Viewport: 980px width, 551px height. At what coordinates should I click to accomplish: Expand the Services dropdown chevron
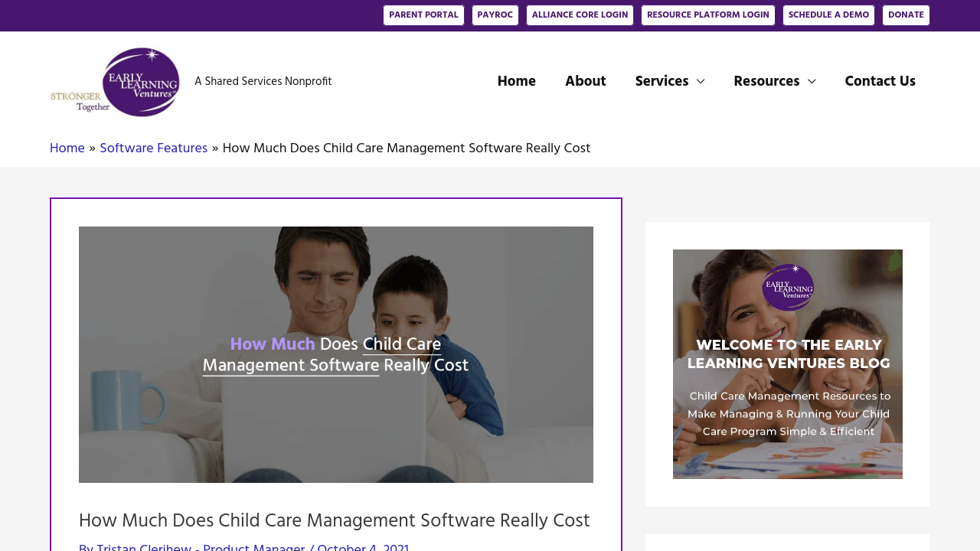tap(701, 81)
